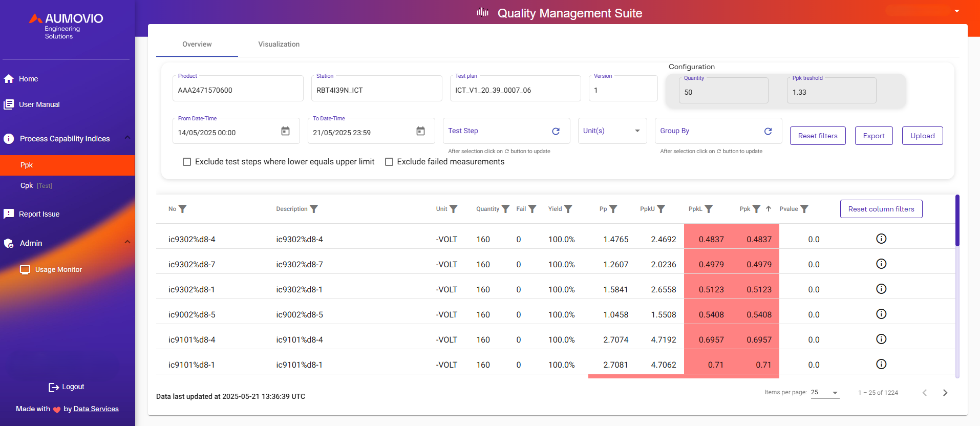This screenshot has width=980, height=426.
Task: Click the From Date-Time calendar icon
Action: [x=285, y=132]
